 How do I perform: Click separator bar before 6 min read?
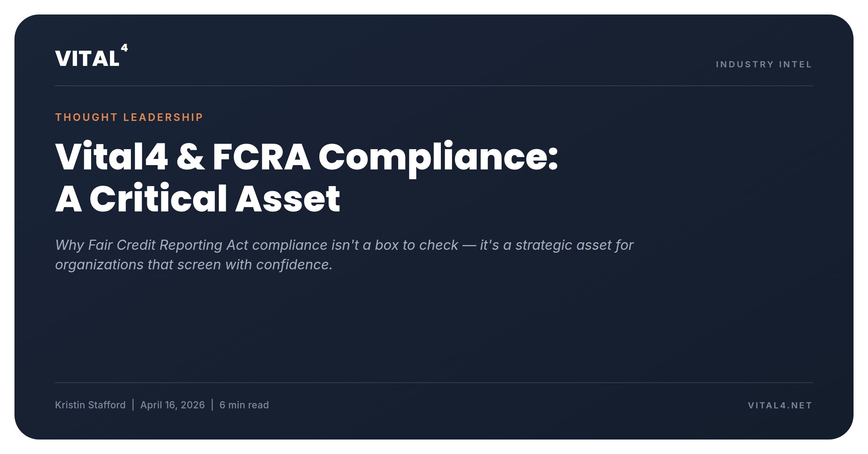click(212, 405)
